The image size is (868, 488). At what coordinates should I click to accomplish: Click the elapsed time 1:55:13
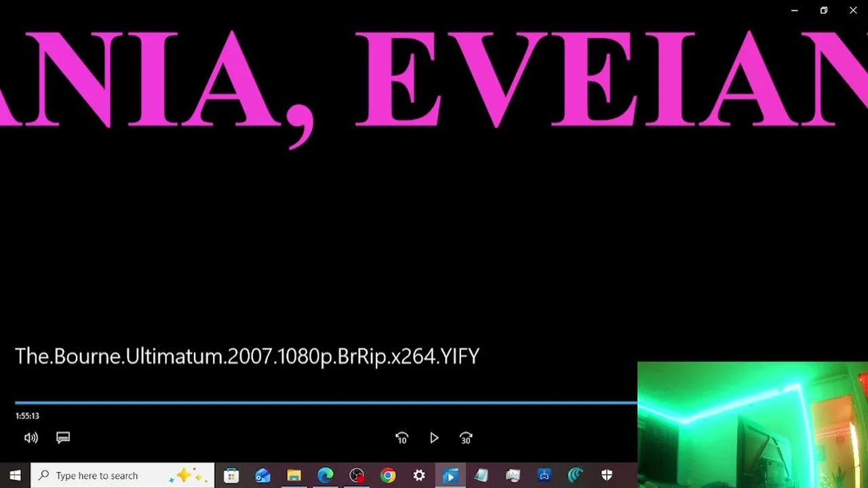pos(27,416)
